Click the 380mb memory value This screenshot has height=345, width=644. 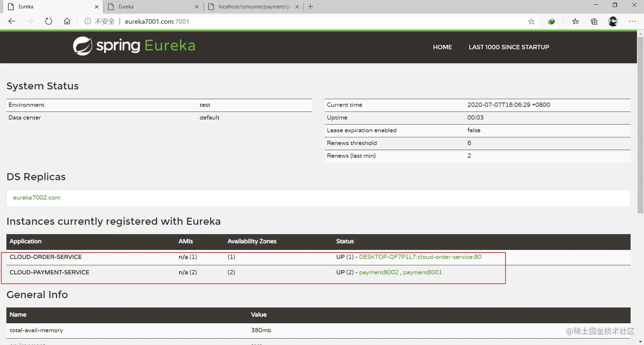[261, 330]
